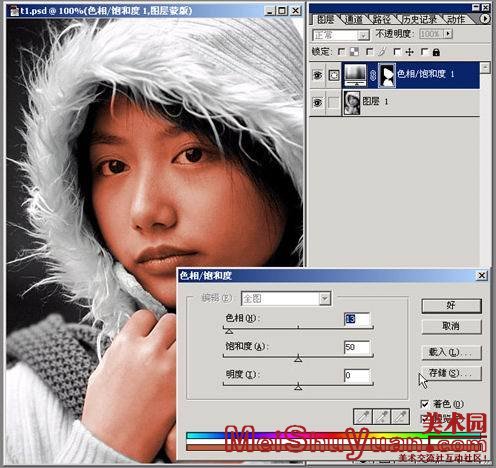Hide the 图层 1 layer
This screenshot has width=496, height=468.
click(x=318, y=102)
